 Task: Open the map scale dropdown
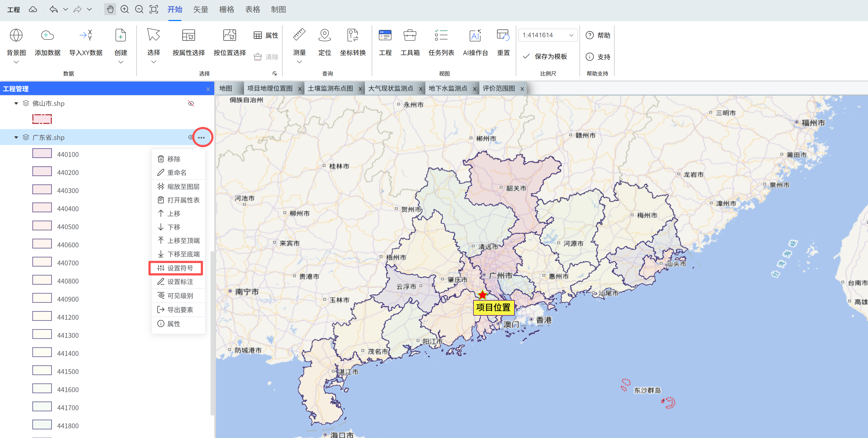pyautogui.click(x=571, y=35)
